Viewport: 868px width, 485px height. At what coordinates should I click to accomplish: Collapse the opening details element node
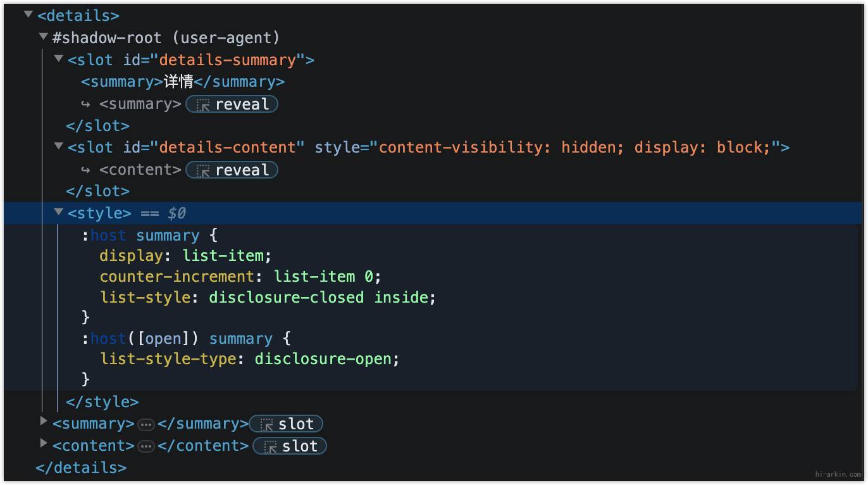point(28,15)
